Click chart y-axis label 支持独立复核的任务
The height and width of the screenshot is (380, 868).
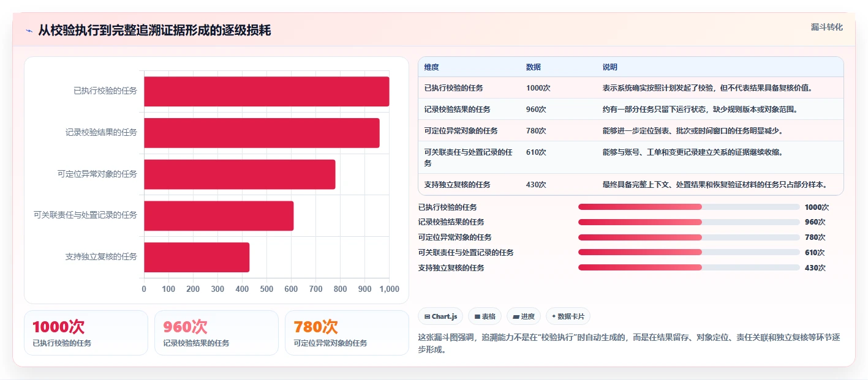tap(102, 257)
